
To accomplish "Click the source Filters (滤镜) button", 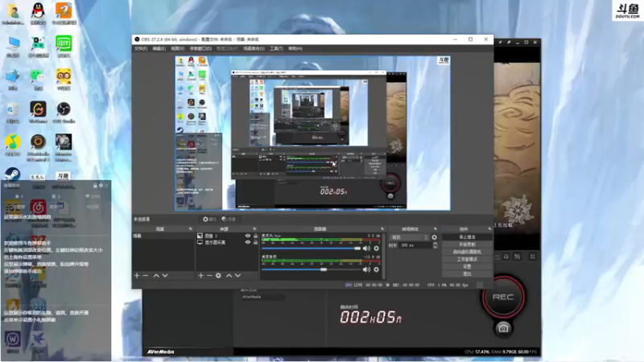I will tap(229, 219).
